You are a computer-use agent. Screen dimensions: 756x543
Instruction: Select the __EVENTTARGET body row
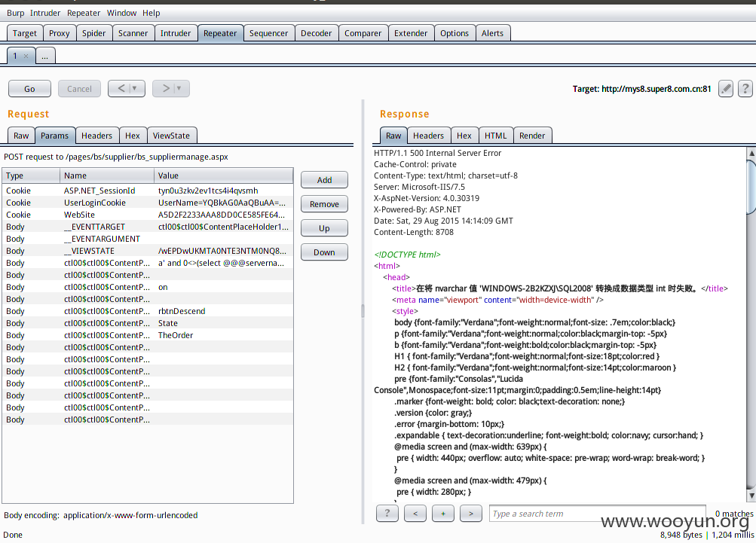coord(148,227)
